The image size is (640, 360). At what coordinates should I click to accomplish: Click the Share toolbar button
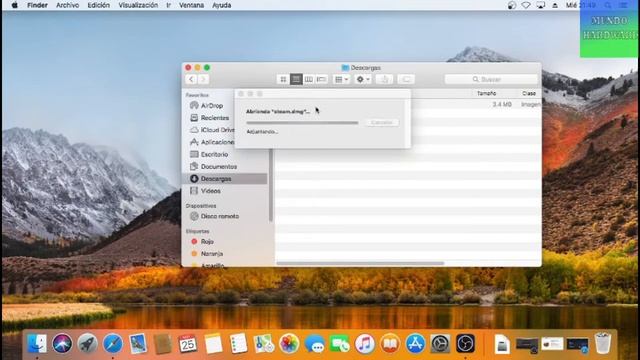pos(384,79)
